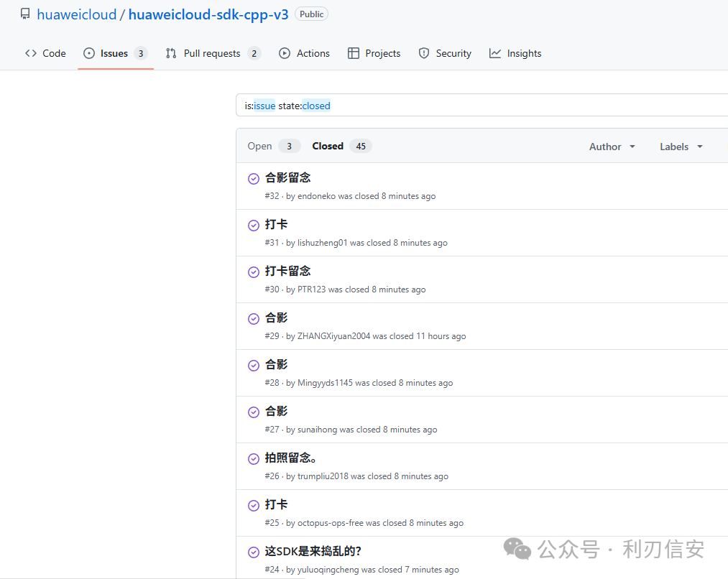
Task: Open the Pull requests tab
Action: click(213, 53)
